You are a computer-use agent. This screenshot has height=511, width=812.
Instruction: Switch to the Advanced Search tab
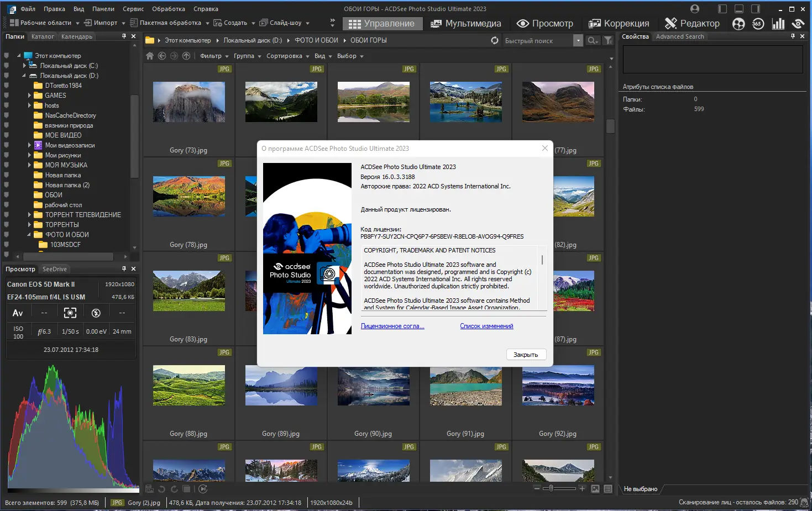click(680, 36)
